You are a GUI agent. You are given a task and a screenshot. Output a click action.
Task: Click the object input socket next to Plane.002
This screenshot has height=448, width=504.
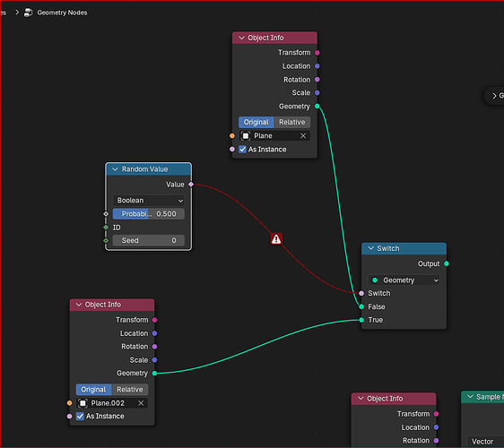point(69,403)
